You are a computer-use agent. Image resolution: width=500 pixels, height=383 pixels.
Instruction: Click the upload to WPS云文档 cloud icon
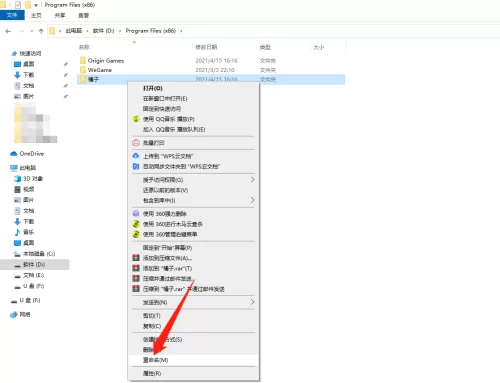[x=136, y=156]
